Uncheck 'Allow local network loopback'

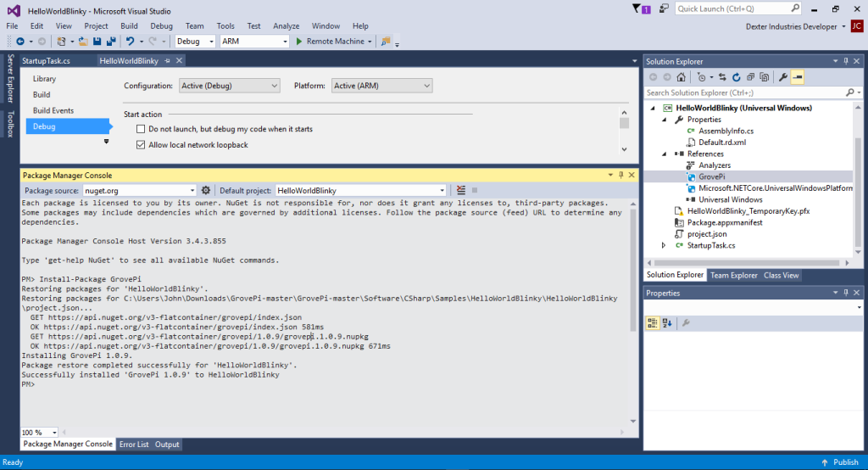click(x=141, y=145)
